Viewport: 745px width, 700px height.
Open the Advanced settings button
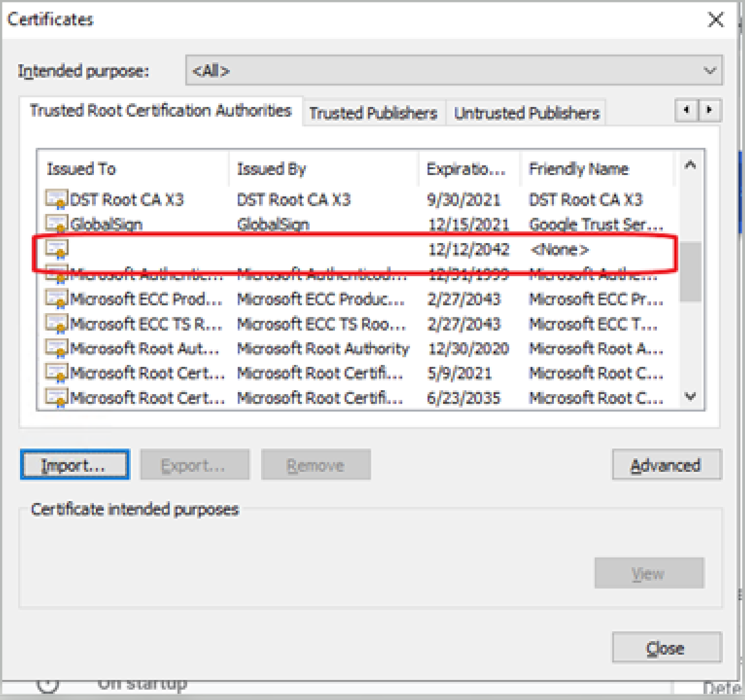(x=666, y=465)
